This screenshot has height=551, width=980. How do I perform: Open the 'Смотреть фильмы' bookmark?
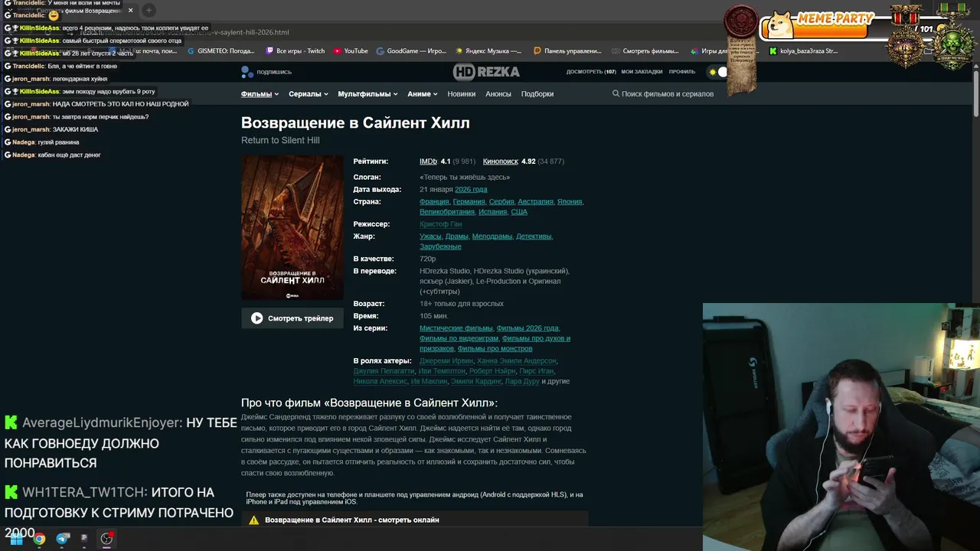(x=645, y=51)
